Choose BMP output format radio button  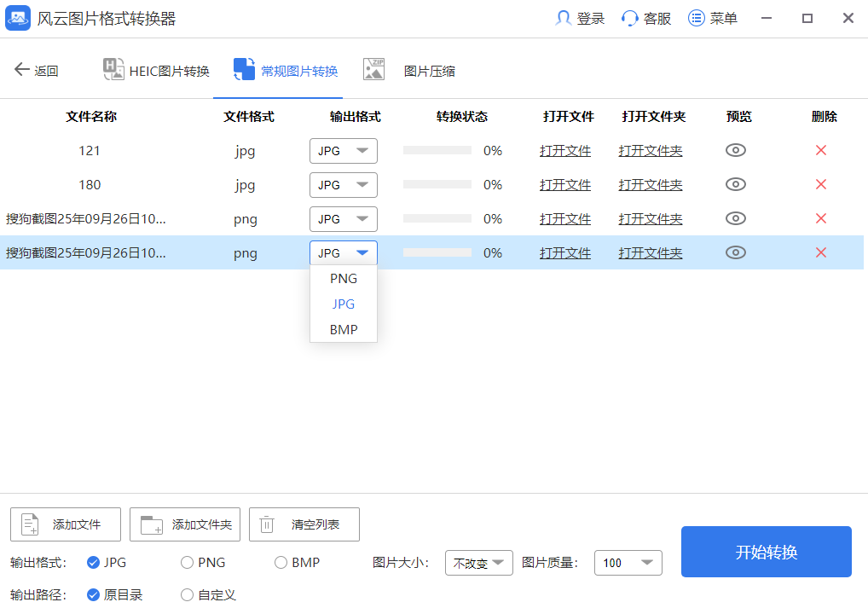coord(281,563)
